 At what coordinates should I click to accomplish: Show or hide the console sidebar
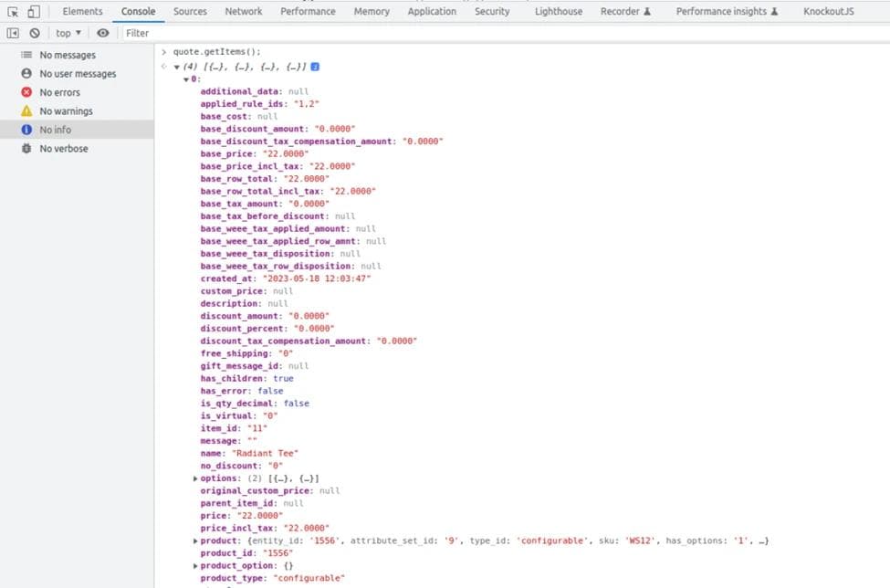pos(13,34)
